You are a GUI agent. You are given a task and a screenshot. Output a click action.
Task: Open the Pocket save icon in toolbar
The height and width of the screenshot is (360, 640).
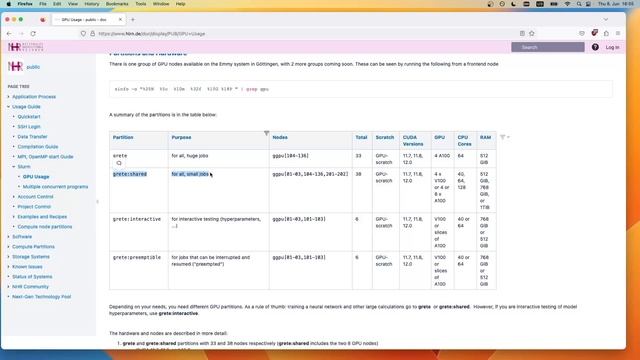coord(582,33)
